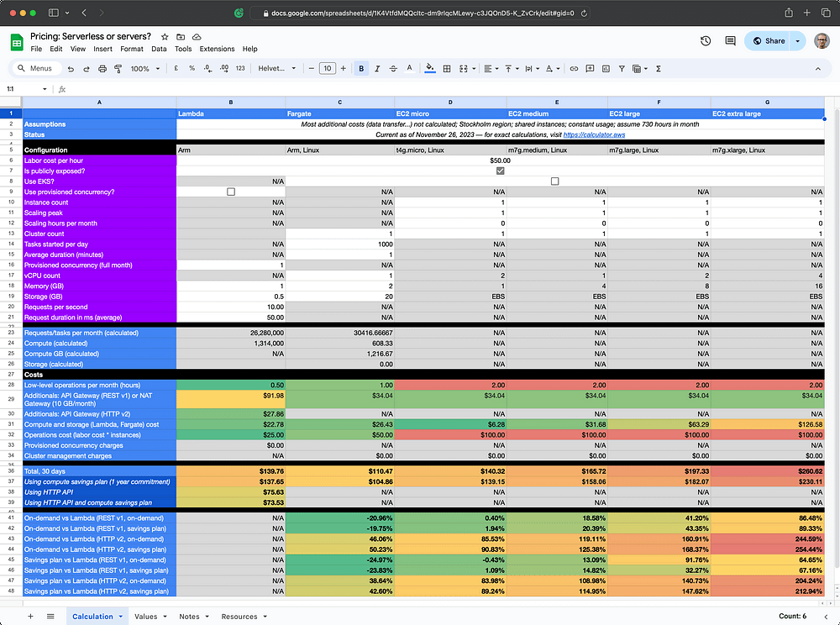Open Google Sheets home logo
Screen dimensions: 840x625
coord(17,42)
